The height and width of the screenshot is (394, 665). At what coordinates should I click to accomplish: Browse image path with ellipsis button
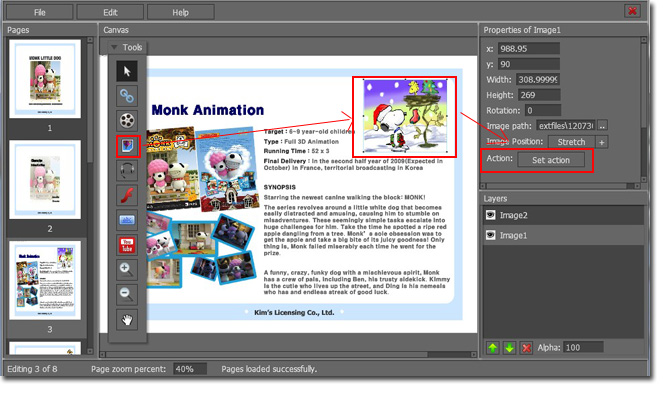(602, 126)
